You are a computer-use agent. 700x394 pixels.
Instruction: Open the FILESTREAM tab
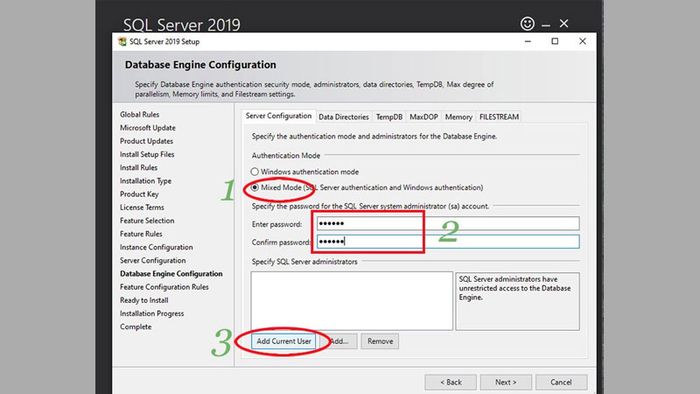pos(499,117)
